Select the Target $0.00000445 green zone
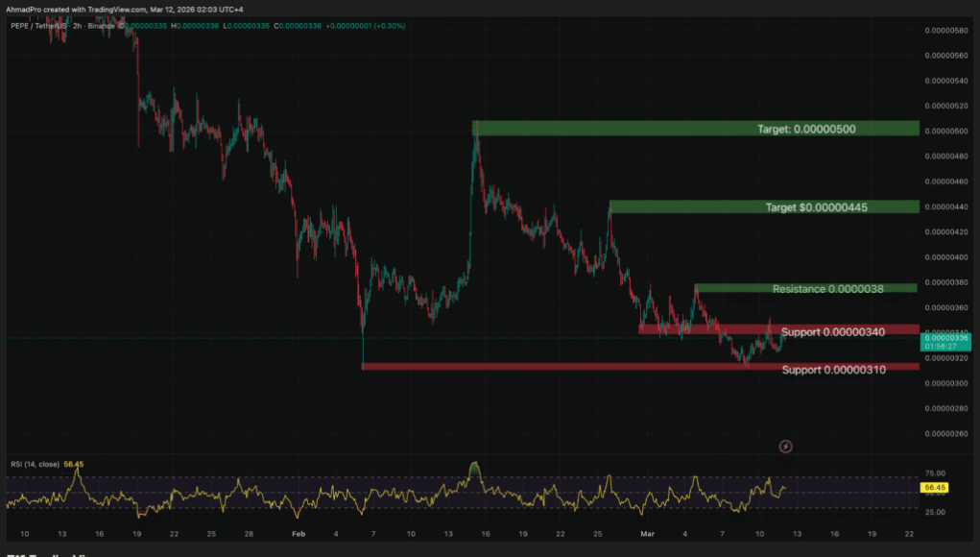Viewport: 980px width, 557px height. [763, 206]
